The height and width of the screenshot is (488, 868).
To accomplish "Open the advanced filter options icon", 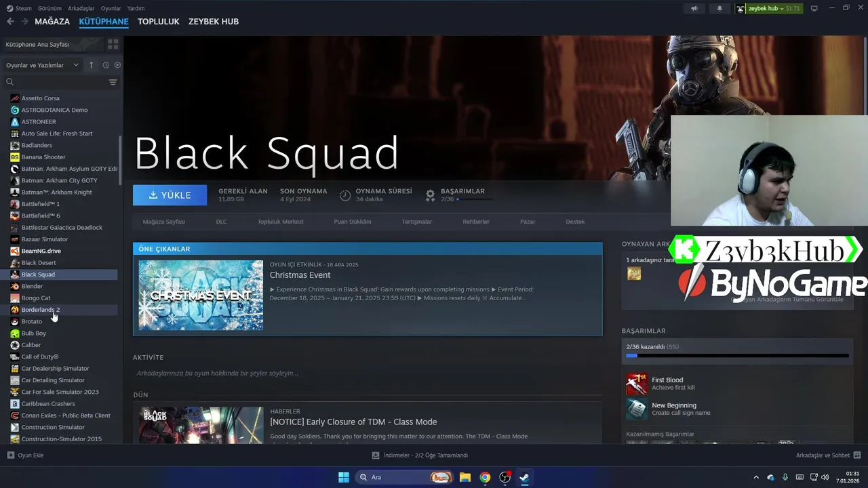I will pos(113,82).
